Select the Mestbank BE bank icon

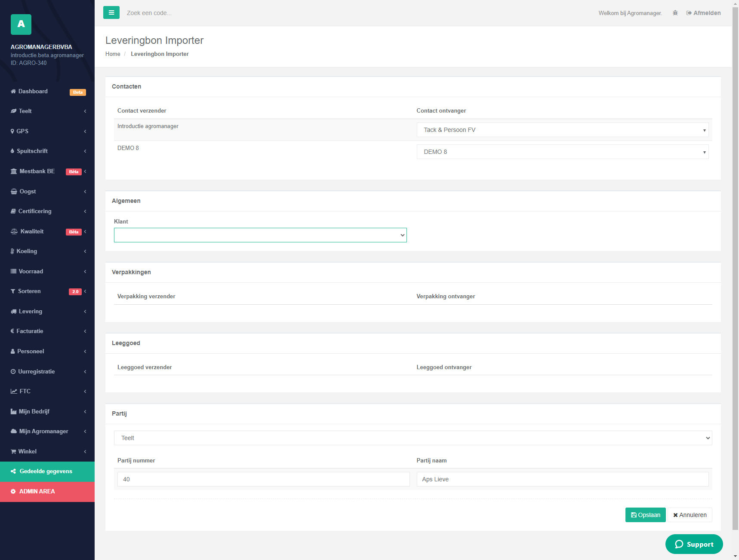[13, 171]
